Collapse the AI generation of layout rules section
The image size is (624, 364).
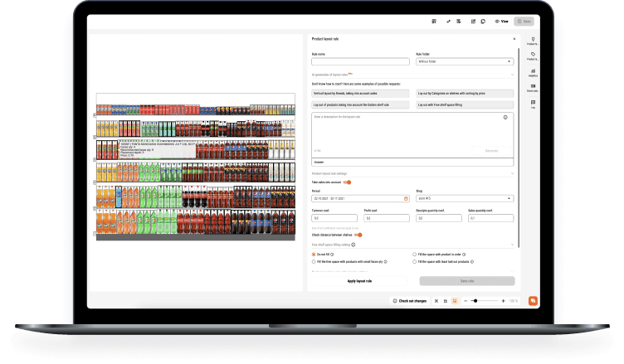pyautogui.click(x=512, y=75)
